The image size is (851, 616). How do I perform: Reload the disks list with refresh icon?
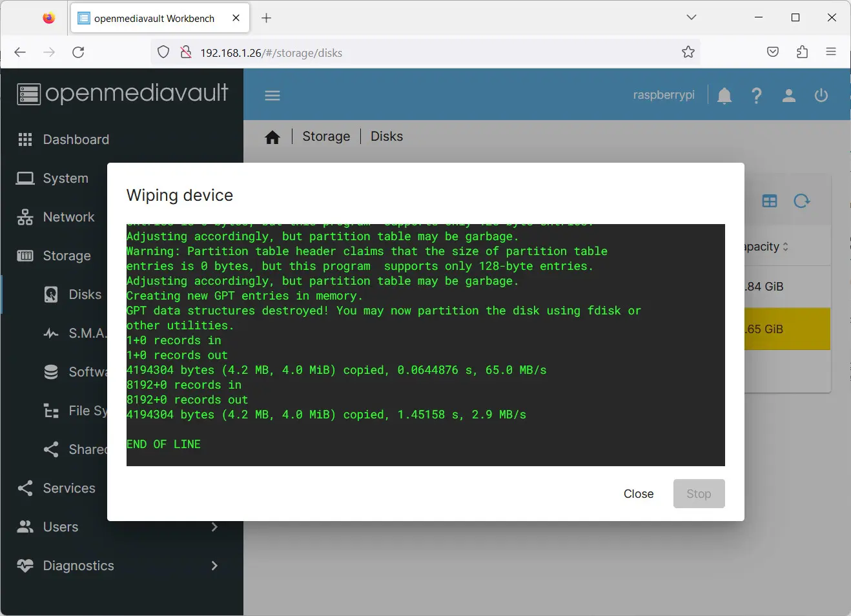tap(802, 201)
